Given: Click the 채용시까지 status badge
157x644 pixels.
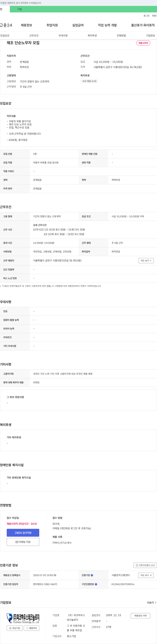Looking at the screenshot, I should point(143,43).
